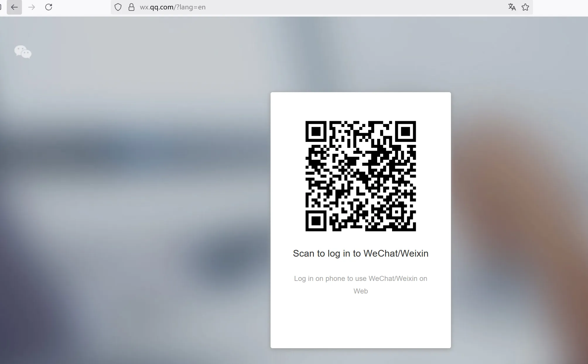Focus the wx.qq.com address text
The height and width of the screenshot is (364, 588).
(x=172, y=7)
